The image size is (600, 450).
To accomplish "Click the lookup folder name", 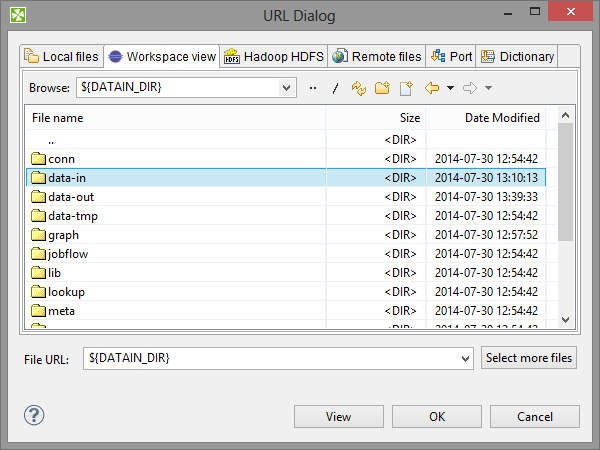I will coord(67,292).
